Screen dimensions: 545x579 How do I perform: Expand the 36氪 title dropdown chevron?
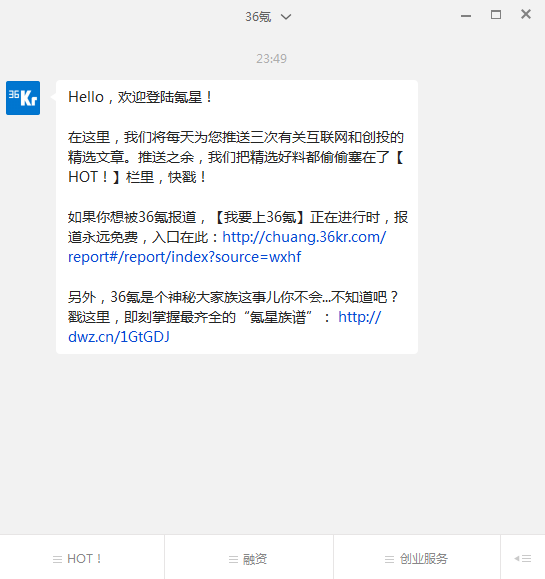point(286,17)
